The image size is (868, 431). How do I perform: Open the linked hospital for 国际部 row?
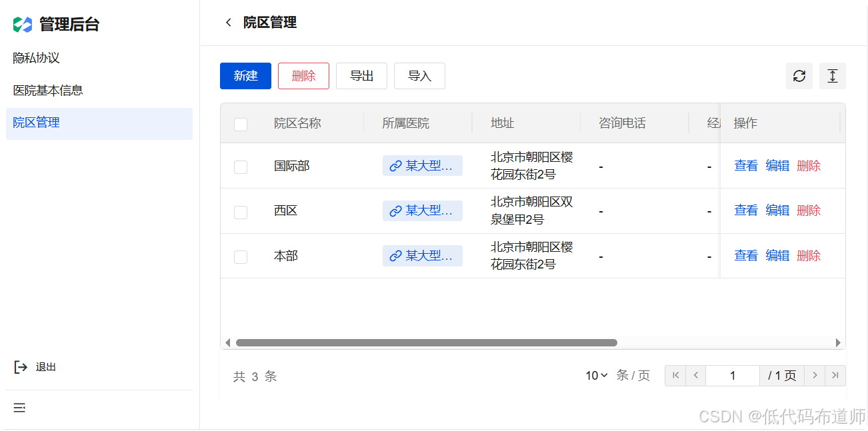click(422, 165)
